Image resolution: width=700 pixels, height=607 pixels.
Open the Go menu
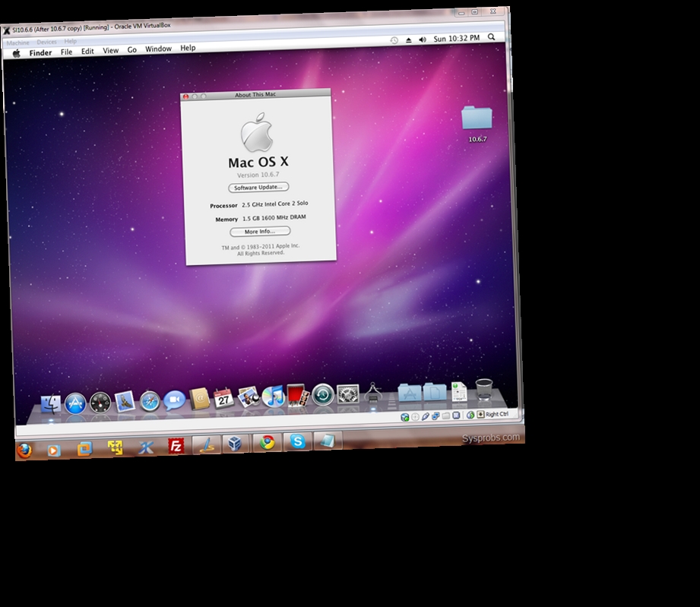132,49
